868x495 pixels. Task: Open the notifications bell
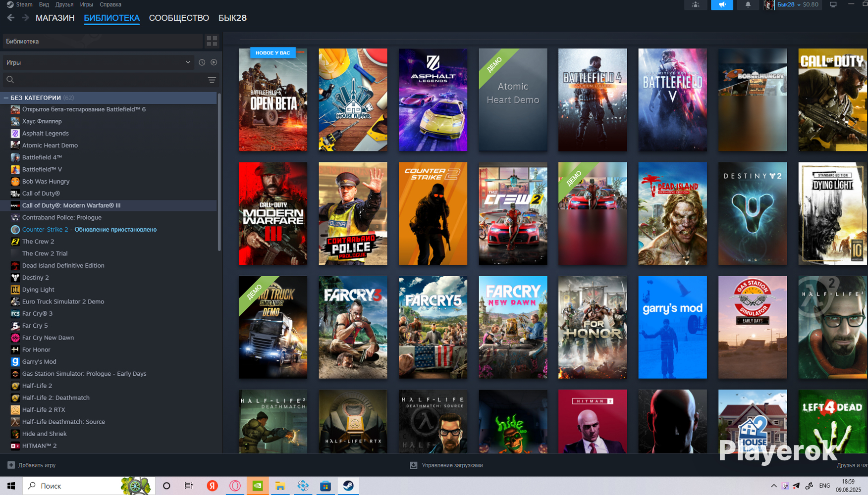748,5
